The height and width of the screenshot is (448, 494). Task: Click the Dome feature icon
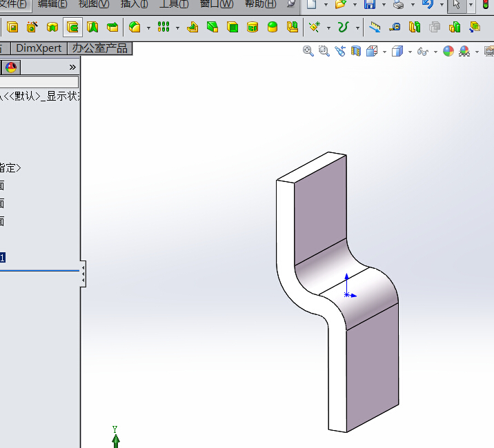[273, 28]
